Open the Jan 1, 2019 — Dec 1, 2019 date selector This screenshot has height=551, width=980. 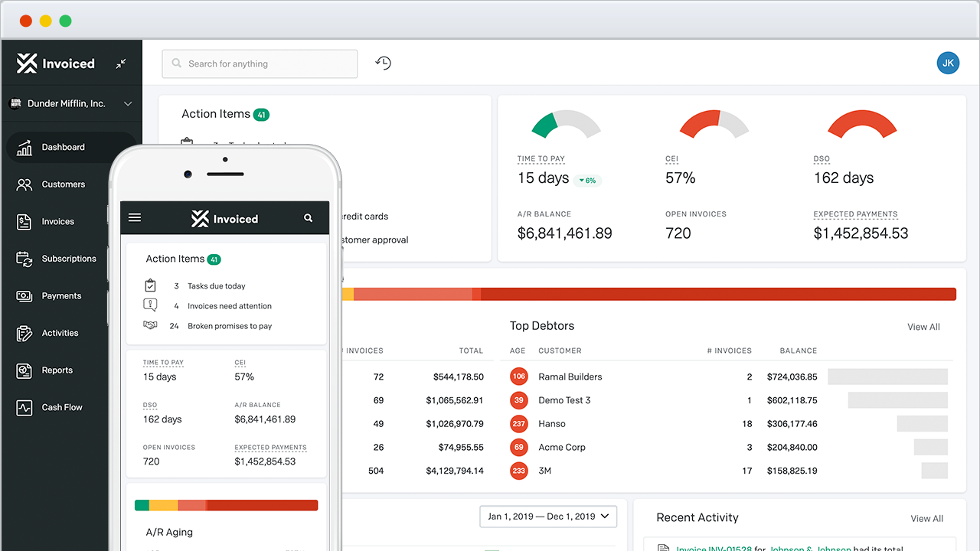(x=547, y=516)
